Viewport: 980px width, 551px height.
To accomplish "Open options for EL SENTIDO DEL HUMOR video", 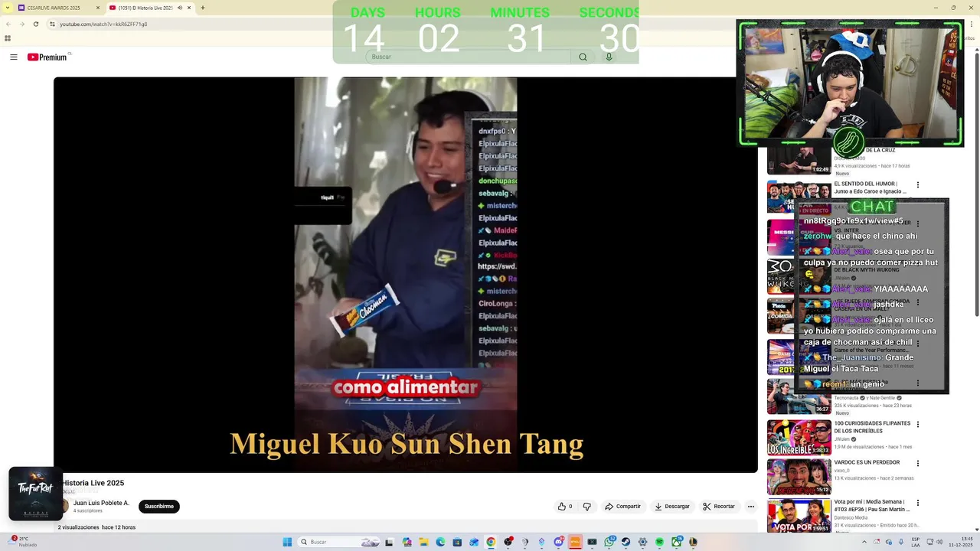I will click(917, 184).
